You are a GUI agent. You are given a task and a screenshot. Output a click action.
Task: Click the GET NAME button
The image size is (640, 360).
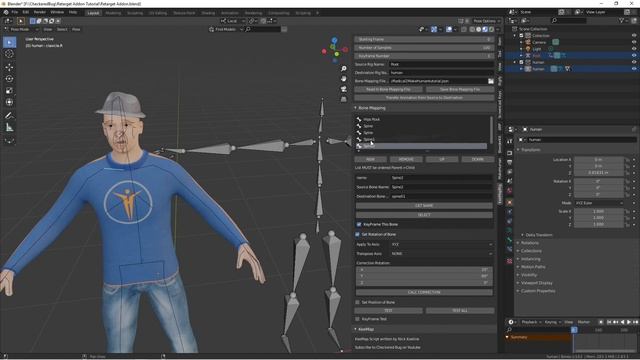[x=424, y=205]
